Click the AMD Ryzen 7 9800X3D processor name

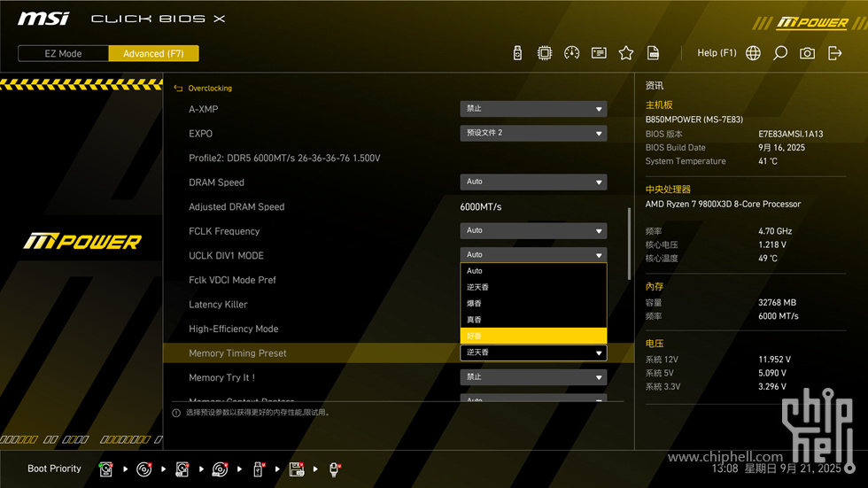tap(723, 205)
